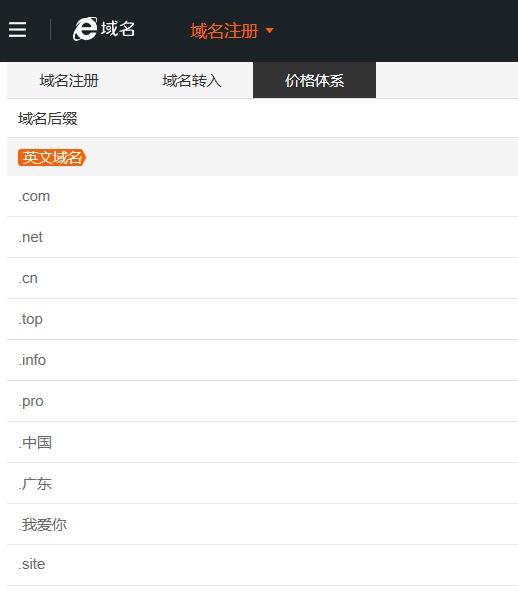518x595 pixels.
Task: Select the .中国 domain row
Action: point(262,442)
